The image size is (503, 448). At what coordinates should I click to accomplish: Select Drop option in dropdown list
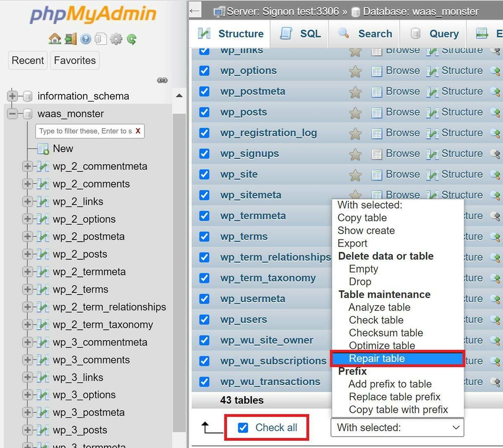(x=360, y=282)
